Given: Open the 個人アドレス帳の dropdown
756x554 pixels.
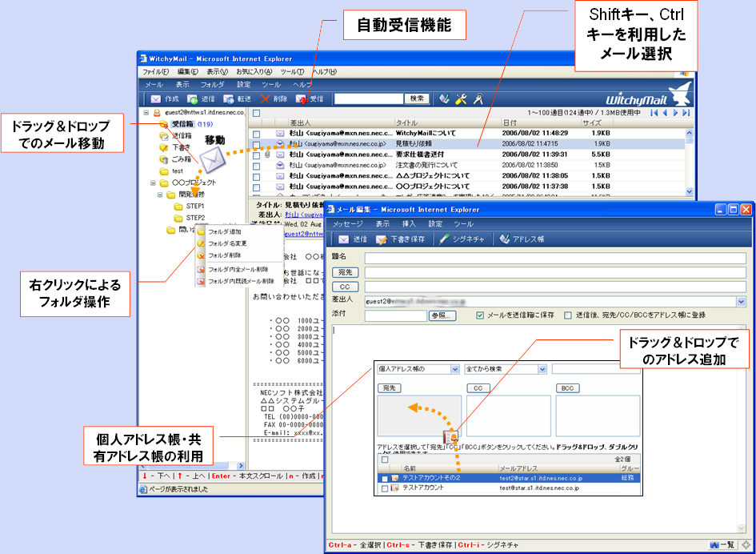Looking at the screenshot, I should click(x=454, y=369).
